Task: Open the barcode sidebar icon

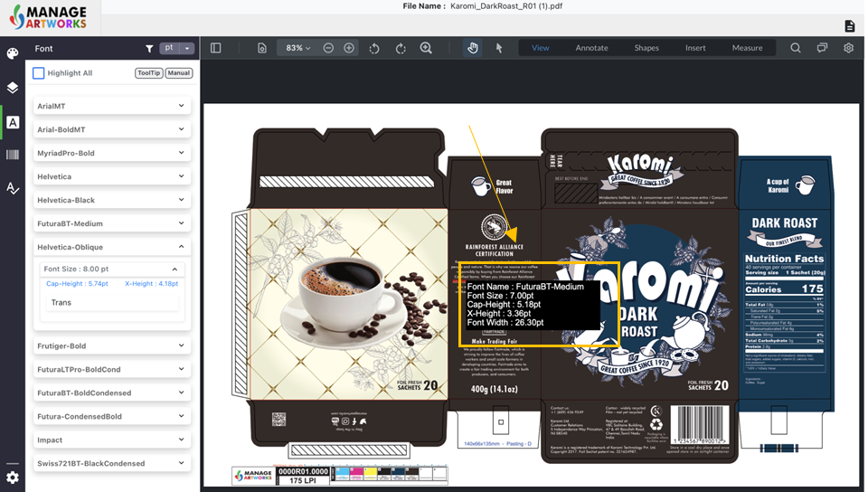Action: [x=12, y=155]
